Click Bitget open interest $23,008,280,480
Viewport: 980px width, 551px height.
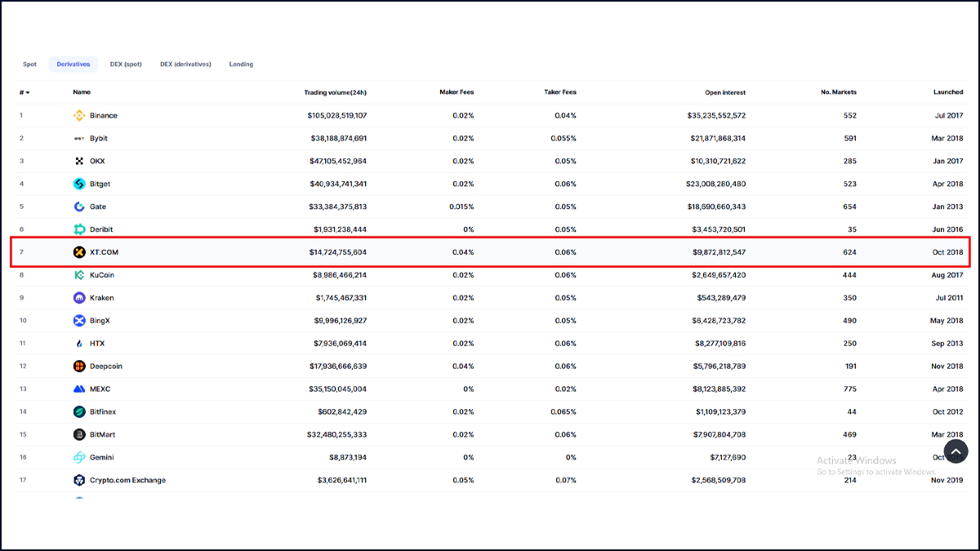pos(716,184)
